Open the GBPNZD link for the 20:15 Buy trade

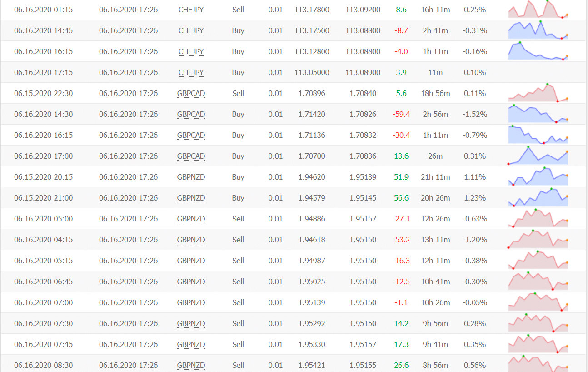[191, 177]
